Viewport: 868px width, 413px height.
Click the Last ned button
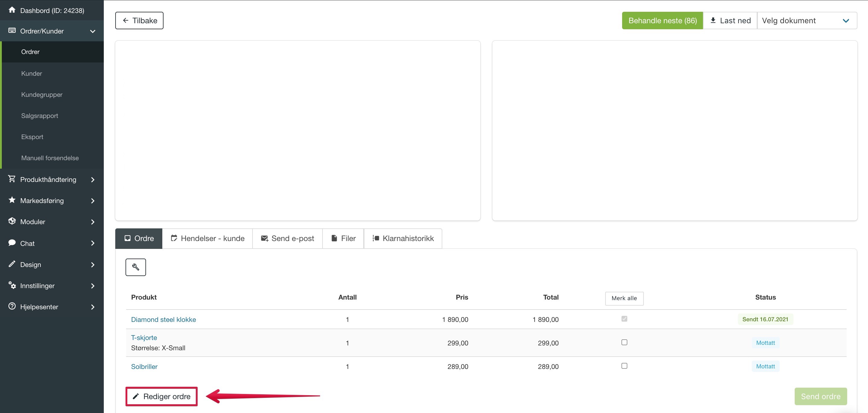pyautogui.click(x=730, y=21)
